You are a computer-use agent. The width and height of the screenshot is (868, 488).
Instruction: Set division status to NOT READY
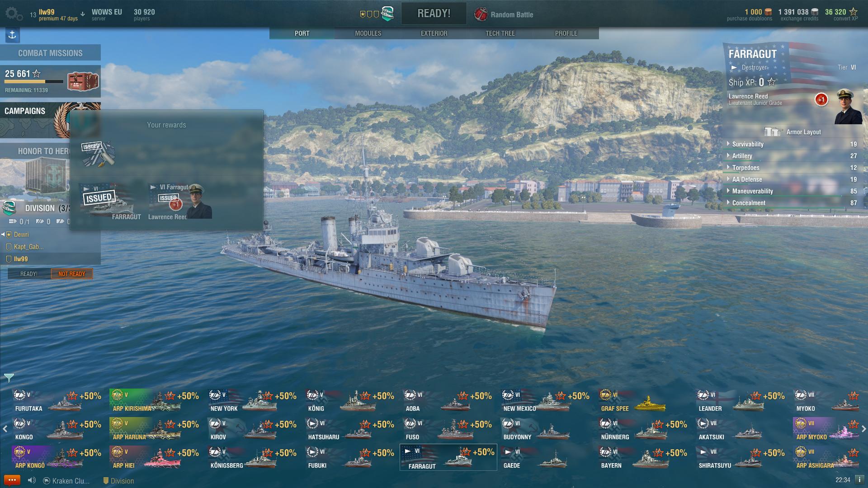click(71, 274)
